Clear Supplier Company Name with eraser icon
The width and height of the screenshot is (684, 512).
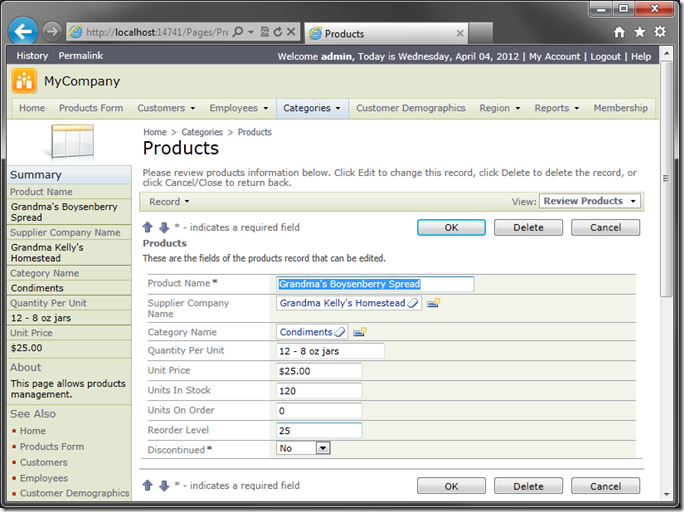coord(413,303)
